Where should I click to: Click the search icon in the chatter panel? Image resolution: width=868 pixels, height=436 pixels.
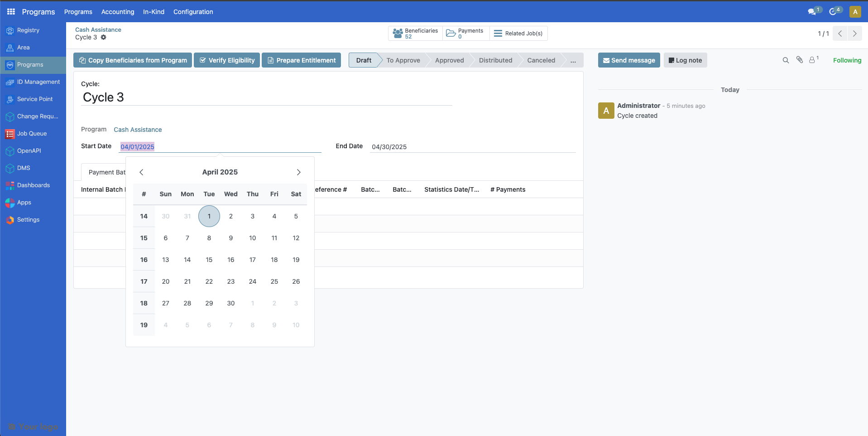(x=785, y=60)
